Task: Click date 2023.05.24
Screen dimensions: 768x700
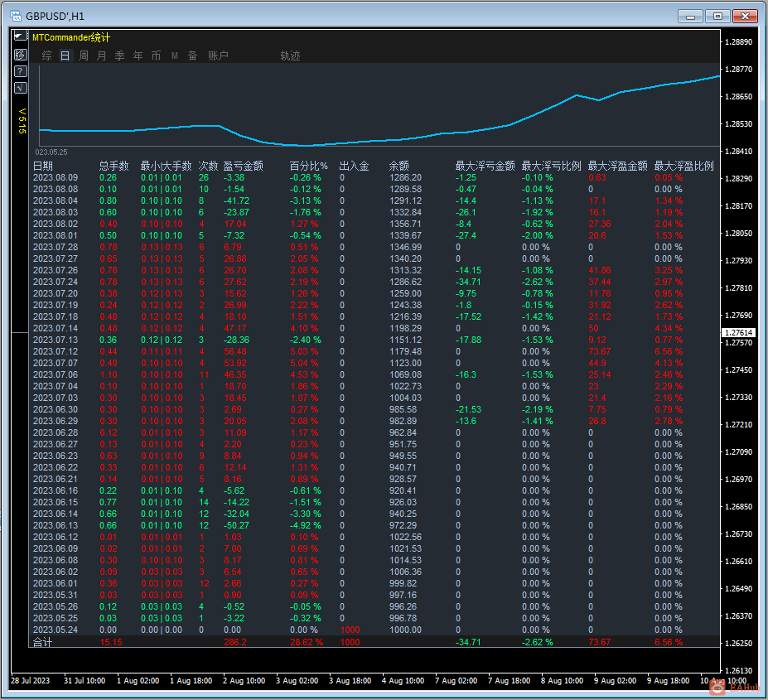Action: coord(56,630)
